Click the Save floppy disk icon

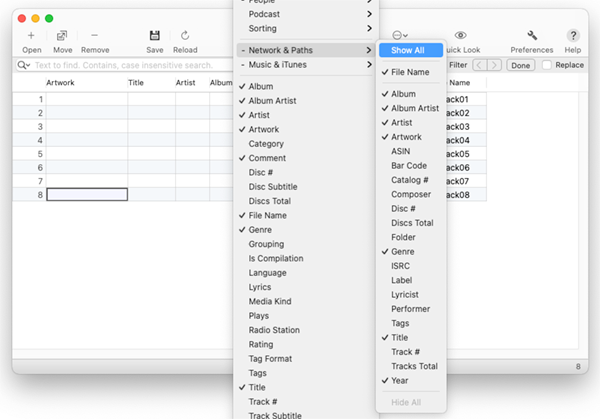click(155, 36)
